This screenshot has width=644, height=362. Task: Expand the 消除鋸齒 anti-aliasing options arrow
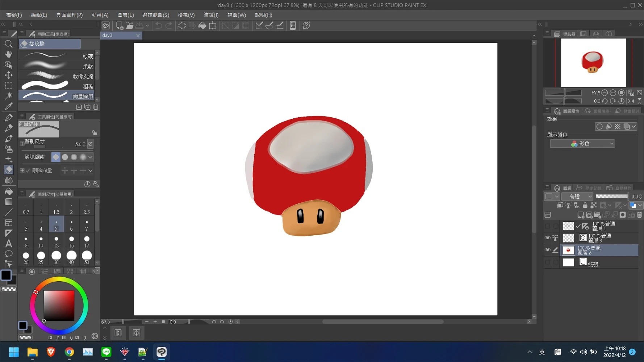(91, 157)
